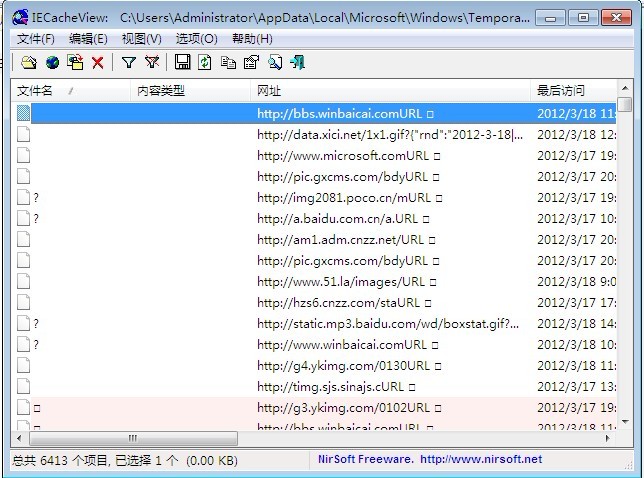Image resolution: width=644 pixels, height=478 pixels.
Task: Open the 视图(V) menu
Action: [141, 38]
